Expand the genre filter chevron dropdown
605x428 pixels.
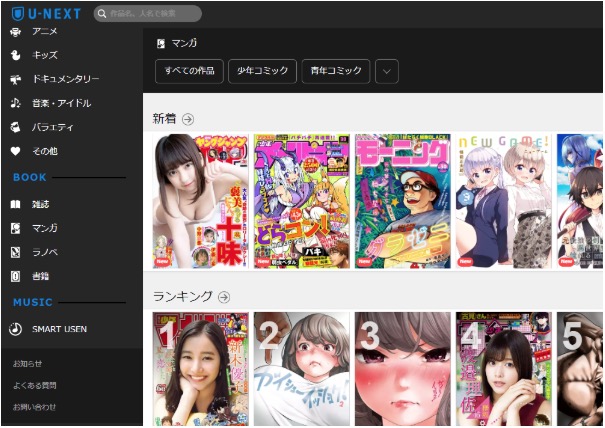click(x=386, y=71)
